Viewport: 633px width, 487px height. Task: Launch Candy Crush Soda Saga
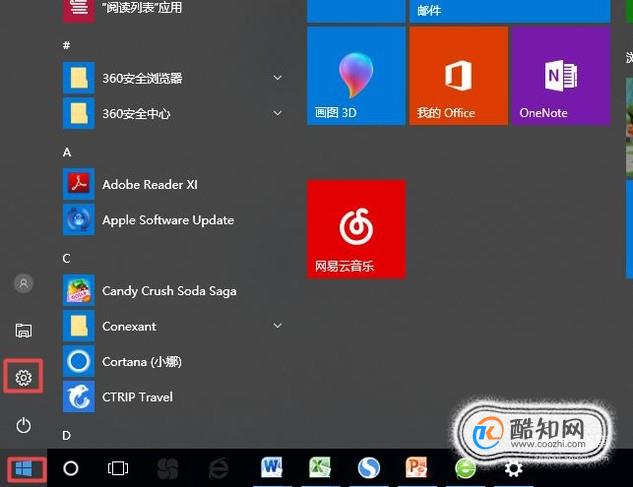(174, 291)
